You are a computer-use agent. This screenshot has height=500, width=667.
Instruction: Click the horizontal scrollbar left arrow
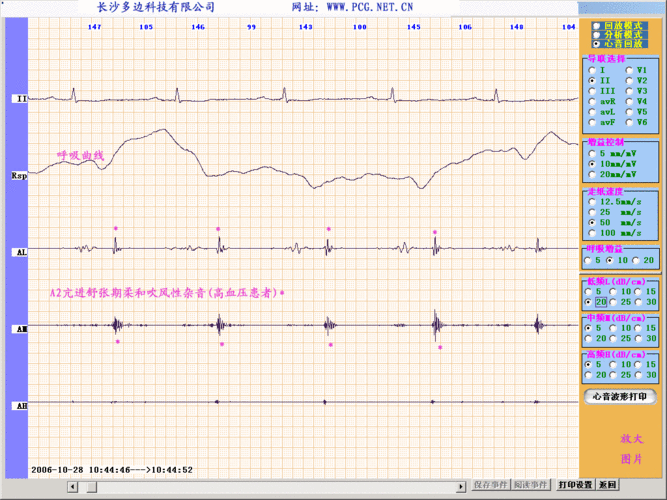click(x=72, y=486)
